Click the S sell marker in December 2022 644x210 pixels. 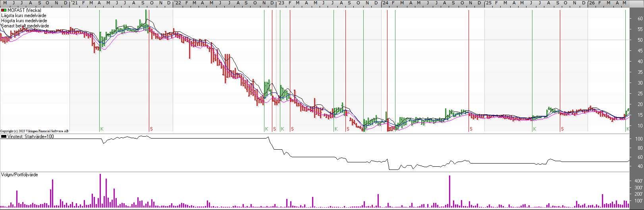click(x=274, y=129)
